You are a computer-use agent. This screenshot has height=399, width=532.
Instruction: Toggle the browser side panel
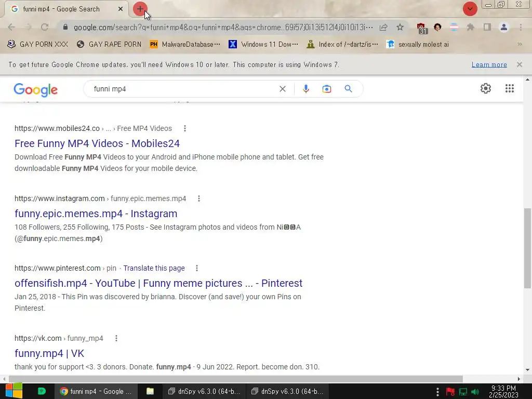tap(487, 27)
